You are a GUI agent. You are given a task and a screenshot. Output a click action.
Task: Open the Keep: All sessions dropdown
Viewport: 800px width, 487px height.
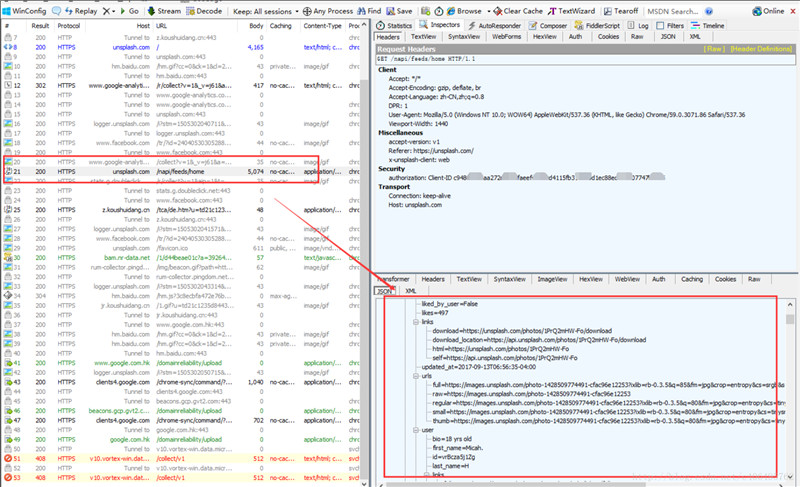(266, 11)
